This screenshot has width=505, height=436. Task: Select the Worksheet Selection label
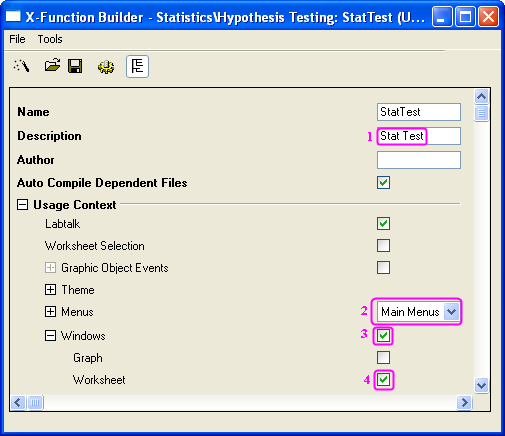pyautogui.click(x=95, y=246)
